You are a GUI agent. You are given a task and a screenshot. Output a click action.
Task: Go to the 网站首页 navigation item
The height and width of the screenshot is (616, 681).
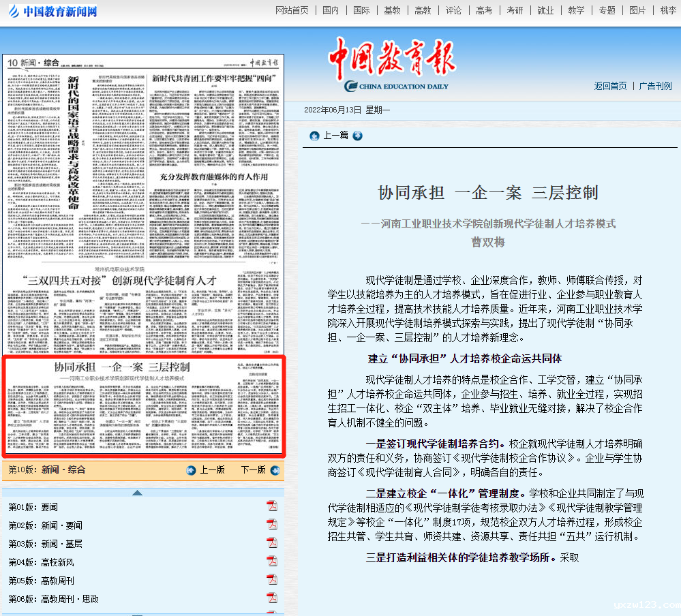[x=292, y=10]
